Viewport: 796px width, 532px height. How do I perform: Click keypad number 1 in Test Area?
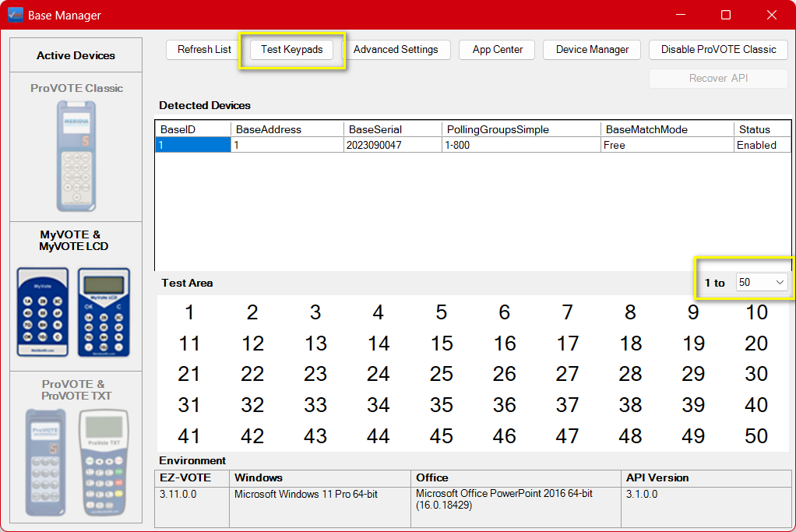(x=189, y=312)
